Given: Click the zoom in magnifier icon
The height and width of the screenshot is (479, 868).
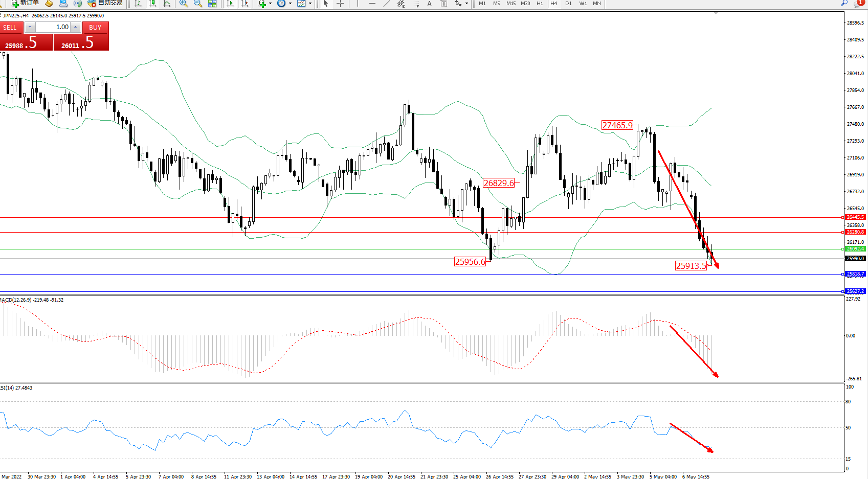Looking at the screenshot, I should 183,4.
